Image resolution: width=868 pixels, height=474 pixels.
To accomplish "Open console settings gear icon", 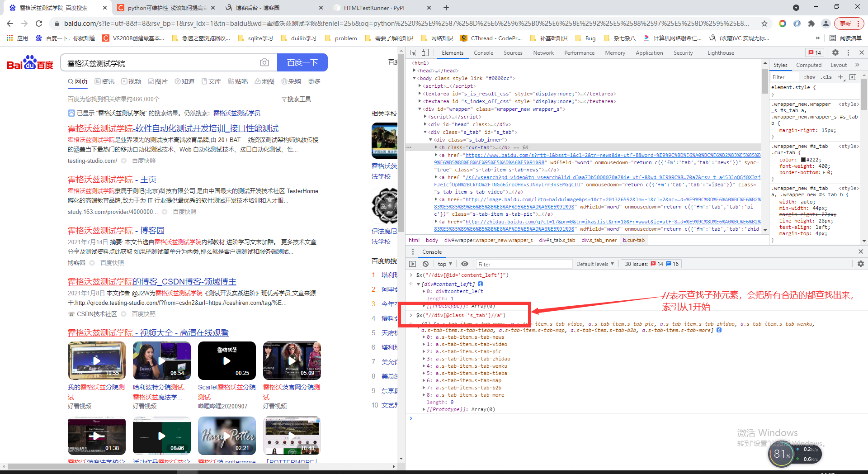I will click(860, 264).
